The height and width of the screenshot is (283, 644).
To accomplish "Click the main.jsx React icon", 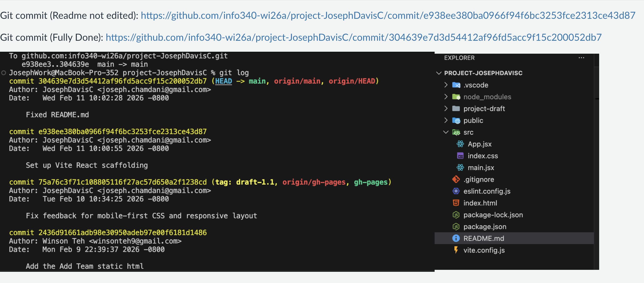I will point(460,167).
